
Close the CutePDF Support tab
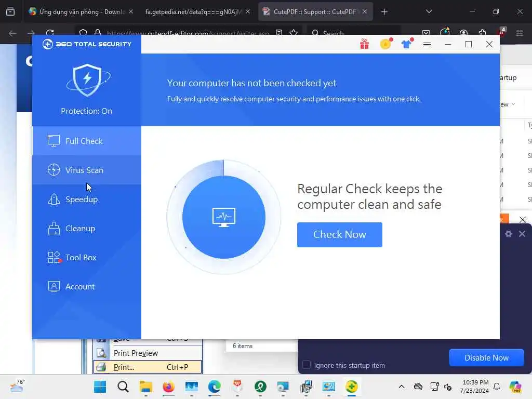click(x=365, y=11)
